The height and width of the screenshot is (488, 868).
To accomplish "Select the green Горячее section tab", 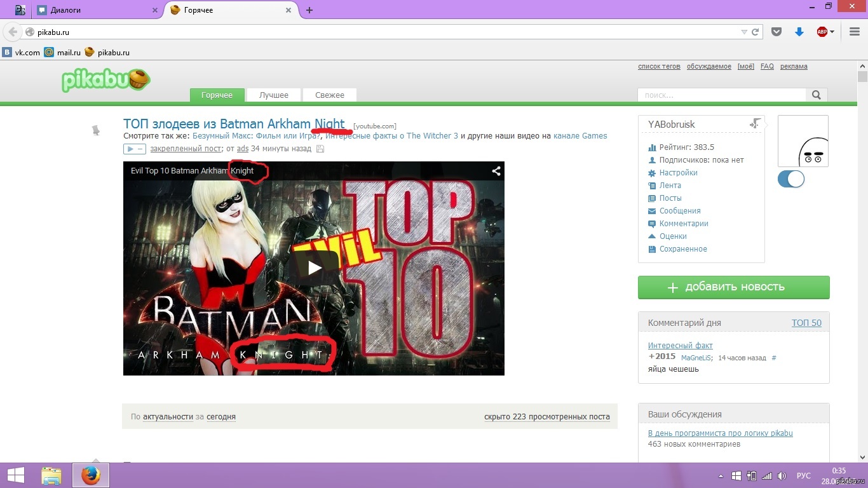I will pos(217,95).
